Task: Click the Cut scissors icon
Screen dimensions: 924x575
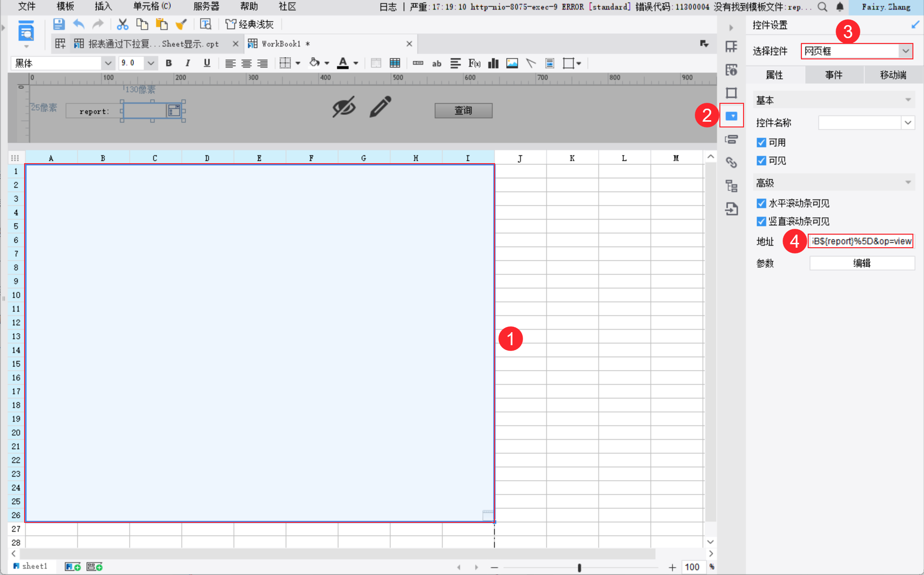Action: (123, 24)
